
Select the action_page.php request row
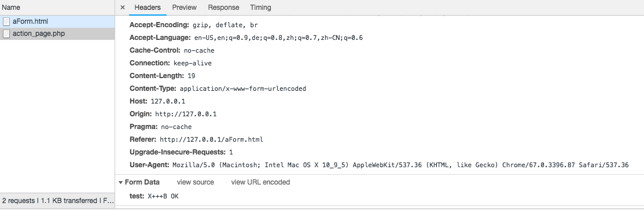pos(57,34)
